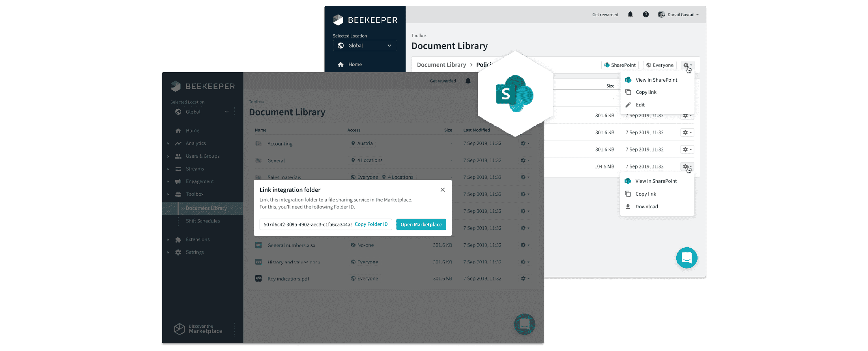Screen dimensions: 868x351
Task: Click the Accounting folder icon
Action: pos(258,144)
